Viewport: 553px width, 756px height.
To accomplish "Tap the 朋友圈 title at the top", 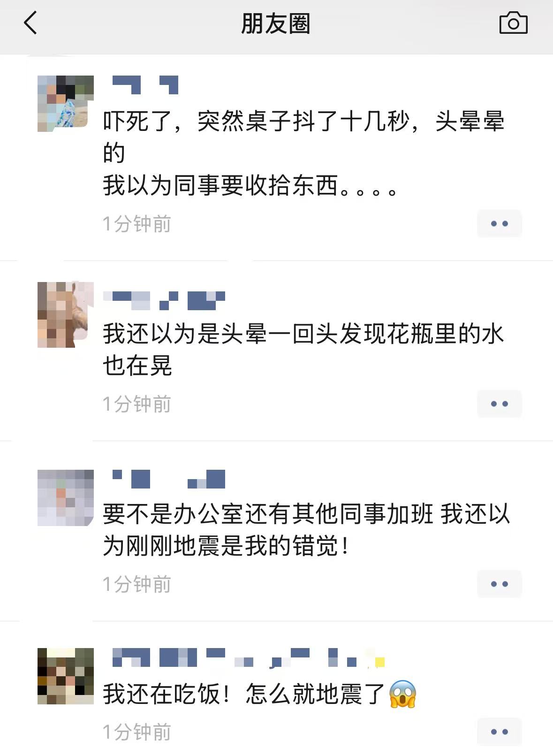I will [x=276, y=23].
